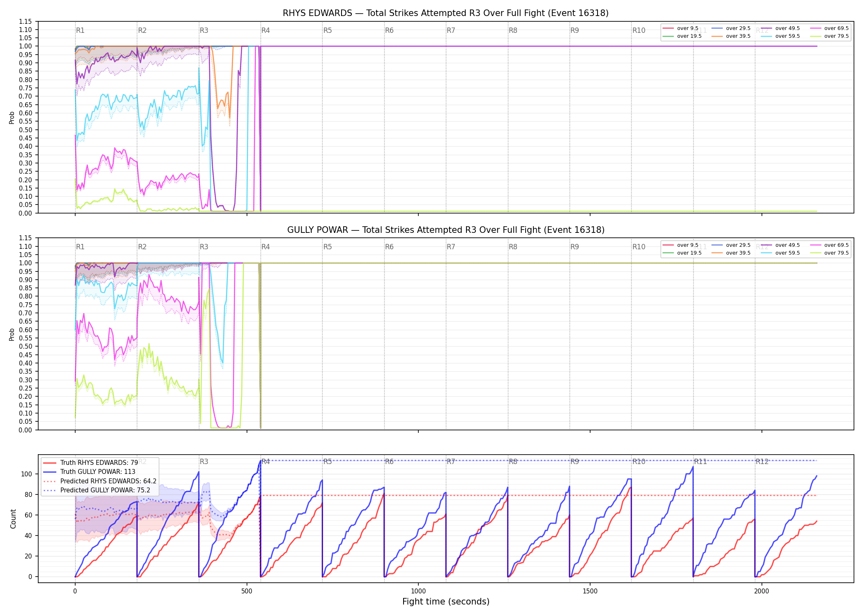Click 'over 79.5' legend entry in top chart
The width and height of the screenshot is (863, 616).
(829, 36)
